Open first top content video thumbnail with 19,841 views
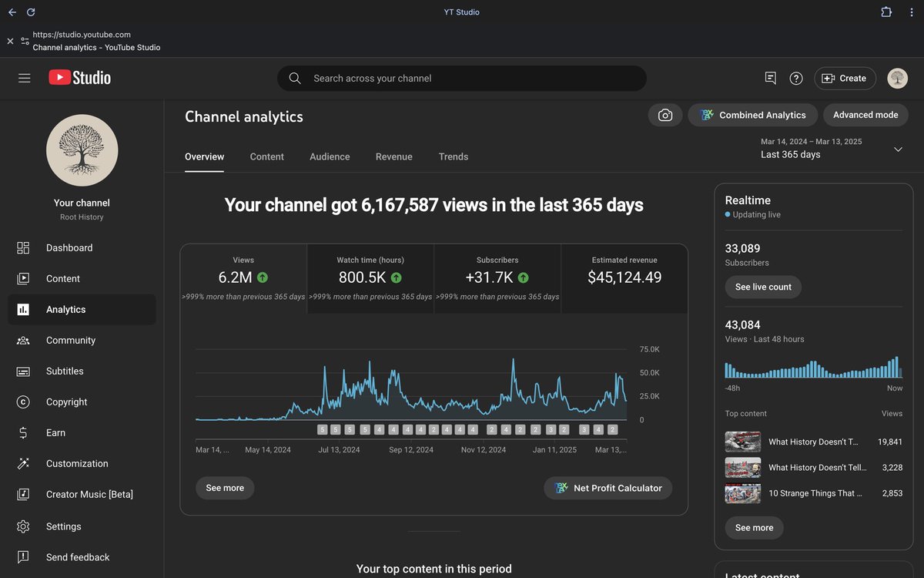Viewport: 924px width, 578px height. pos(743,442)
